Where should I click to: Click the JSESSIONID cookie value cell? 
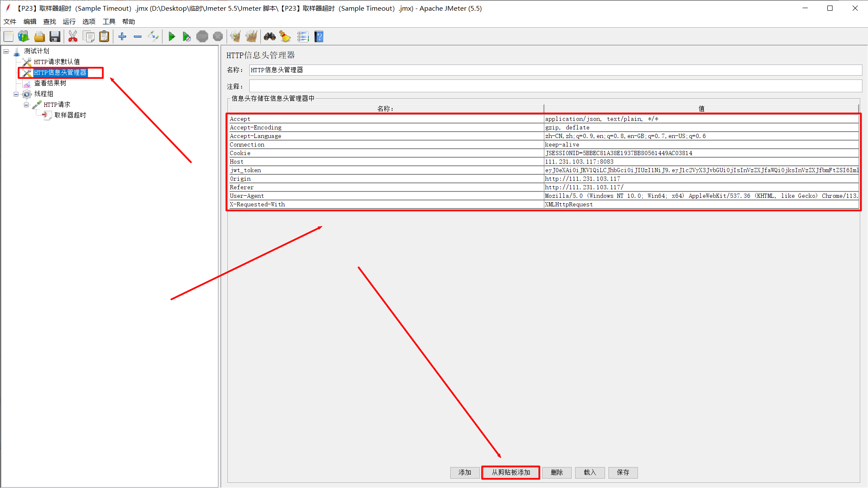tap(701, 153)
